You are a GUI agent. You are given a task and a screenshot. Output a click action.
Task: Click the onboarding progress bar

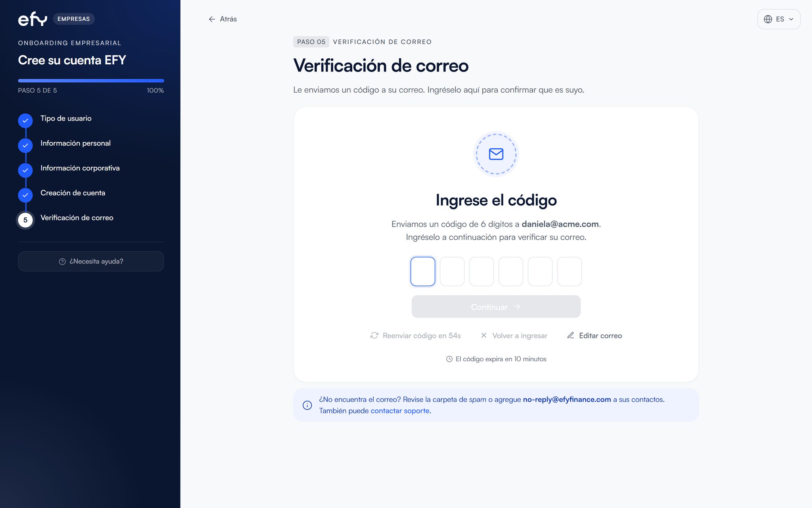coord(91,81)
